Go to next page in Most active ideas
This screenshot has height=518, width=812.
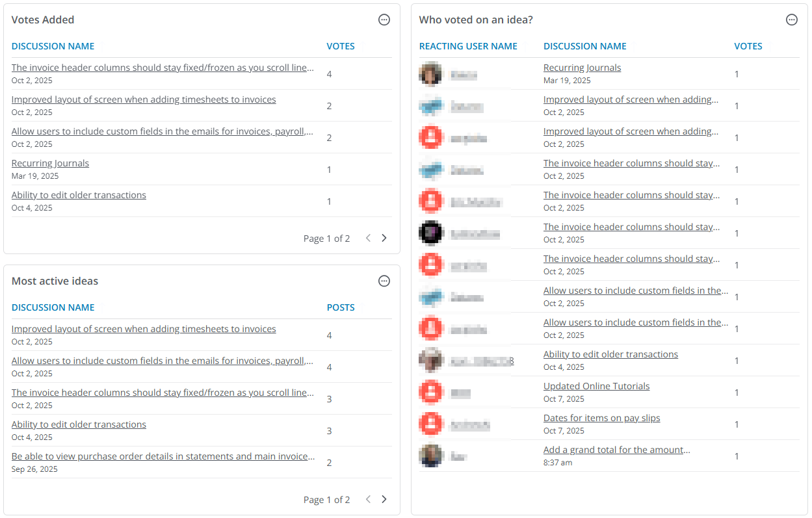click(384, 499)
